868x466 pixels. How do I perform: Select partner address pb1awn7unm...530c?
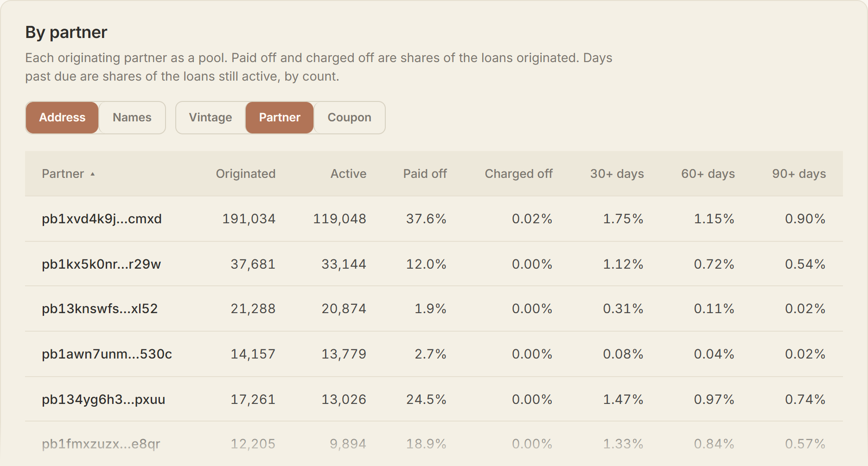coord(107,354)
